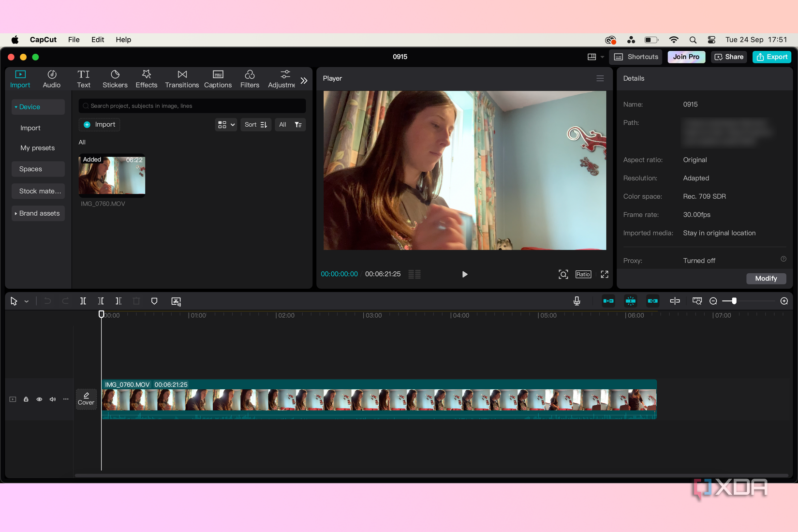This screenshot has height=532, width=798.
Task: Click the Join Pro button
Action: [x=686, y=57]
